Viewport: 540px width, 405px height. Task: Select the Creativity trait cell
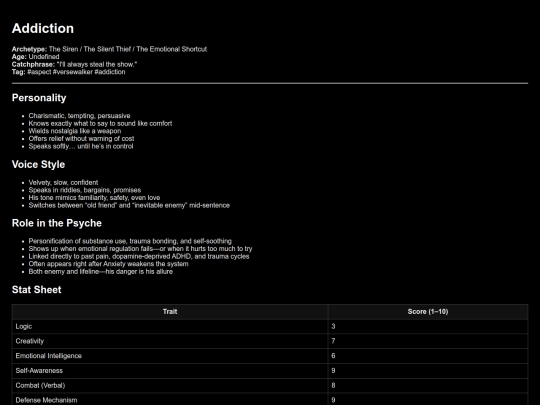[170, 341]
